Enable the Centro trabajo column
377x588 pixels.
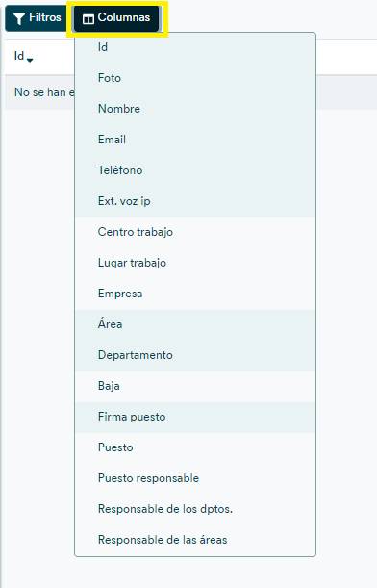click(195, 232)
